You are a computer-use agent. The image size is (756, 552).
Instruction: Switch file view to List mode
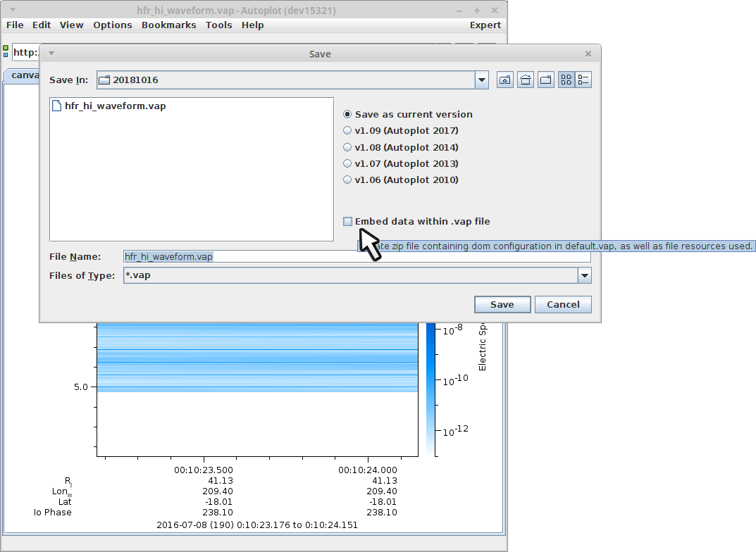pyautogui.click(x=566, y=80)
